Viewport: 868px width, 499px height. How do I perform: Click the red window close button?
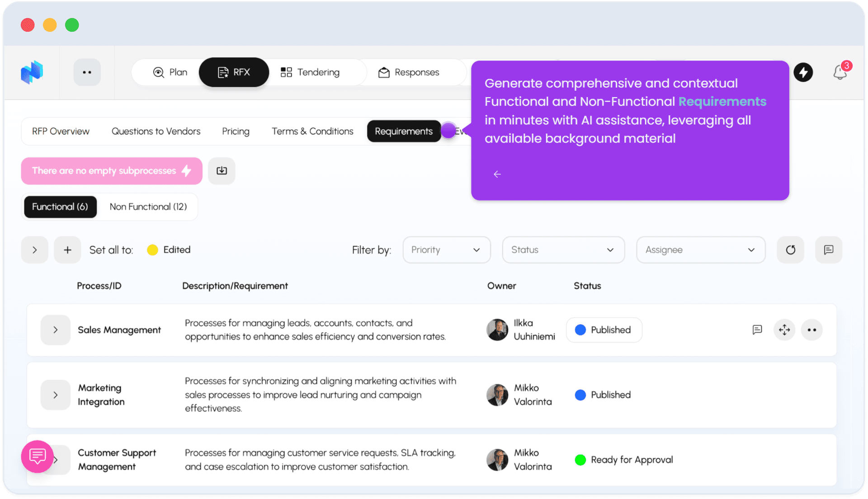point(28,25)
